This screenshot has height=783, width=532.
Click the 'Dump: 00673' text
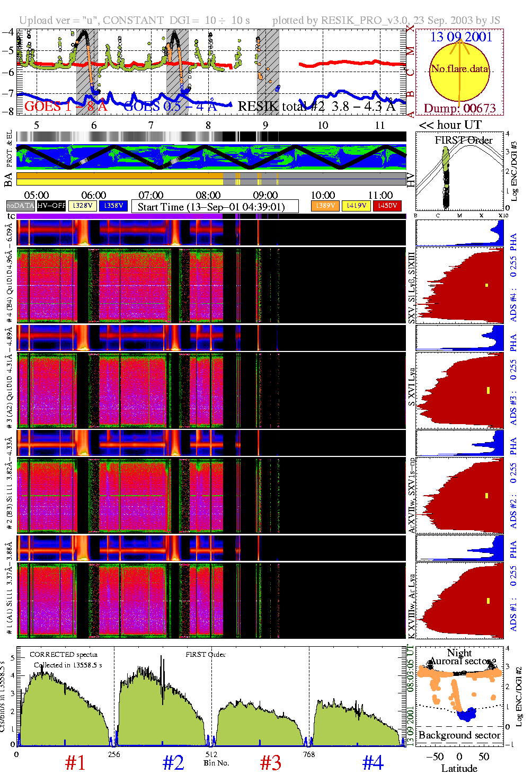(x=459, y=109)
